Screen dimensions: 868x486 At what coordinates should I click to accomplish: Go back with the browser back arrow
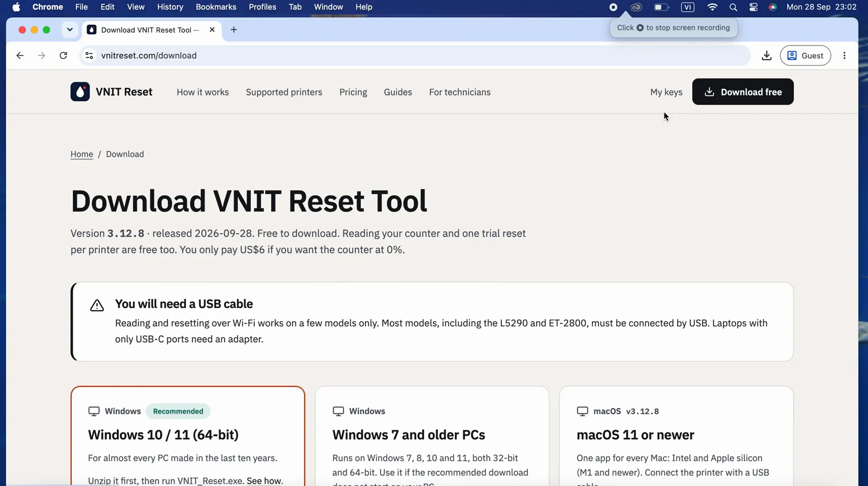coord(20,55)
